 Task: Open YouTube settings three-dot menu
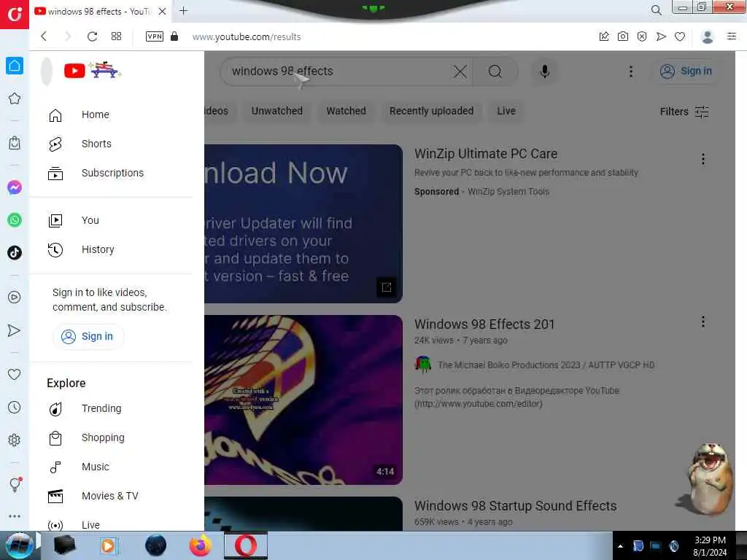(631, 71)
